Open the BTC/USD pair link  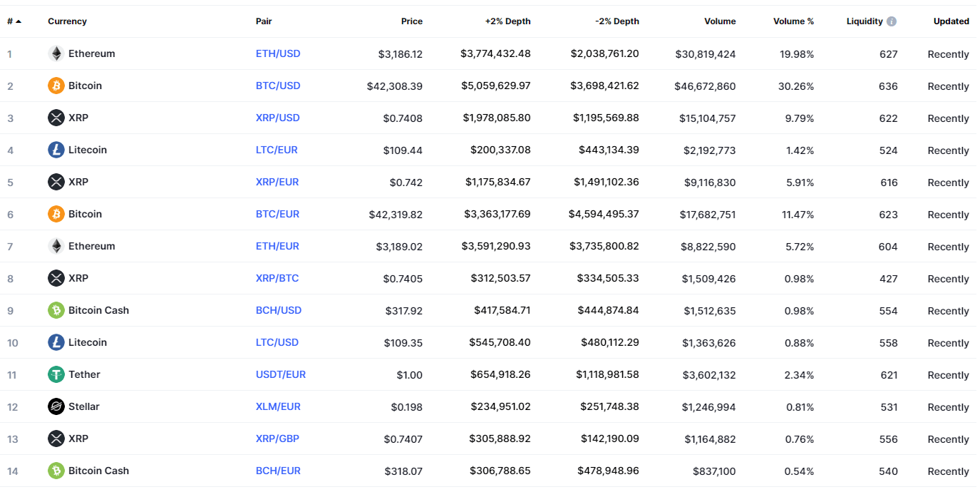(278, 86)
